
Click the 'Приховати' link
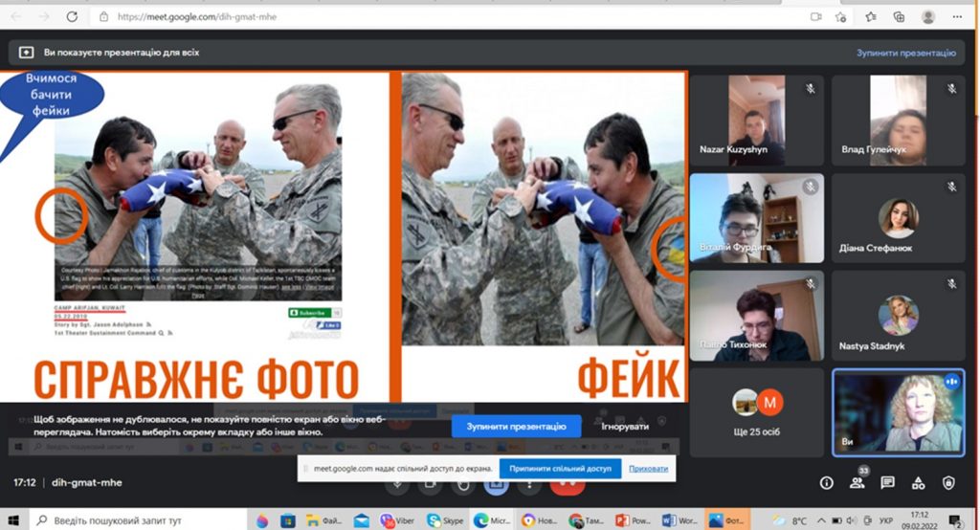[649, 469]
